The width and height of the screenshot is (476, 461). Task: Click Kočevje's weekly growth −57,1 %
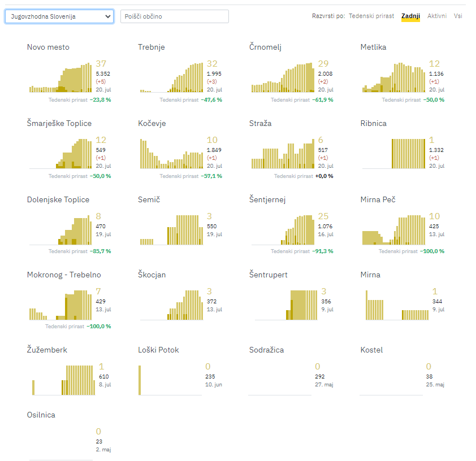[211, 176]
